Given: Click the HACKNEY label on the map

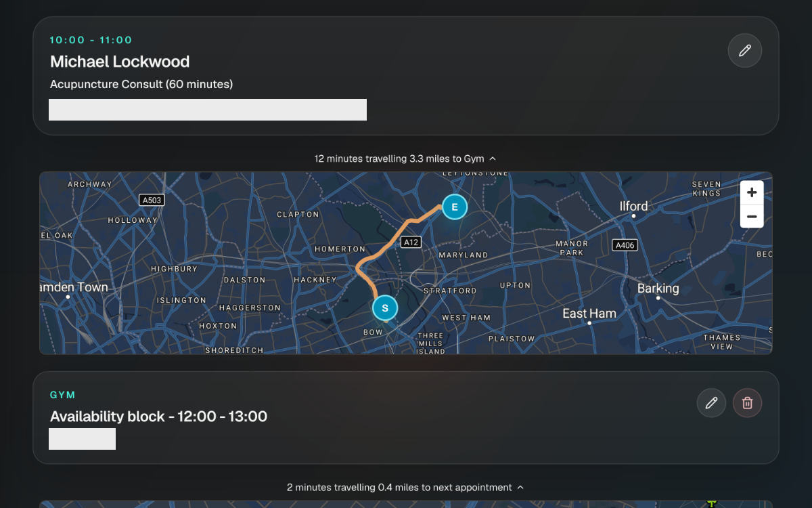Looking at the screenshot, I should [x=315, y=280].
